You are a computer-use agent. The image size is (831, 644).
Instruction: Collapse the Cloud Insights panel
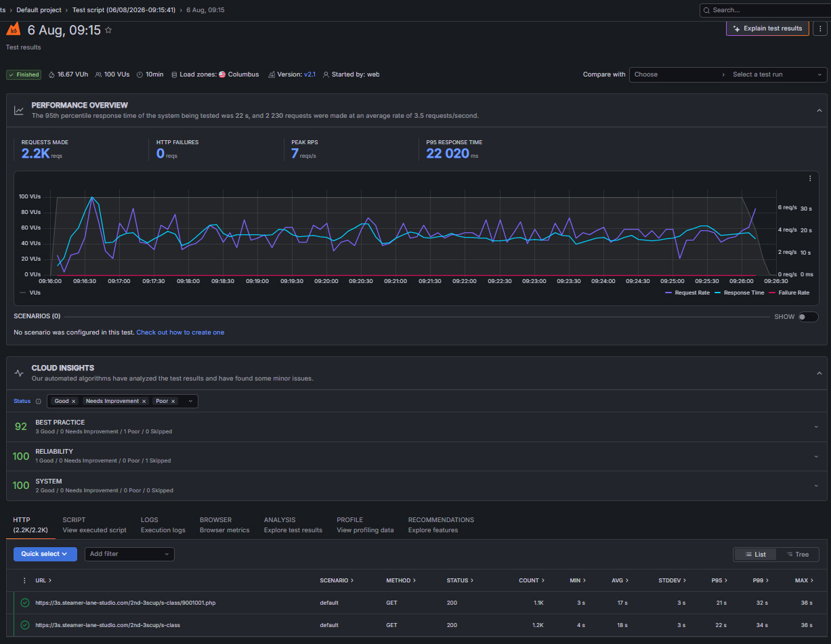coord(819,373)
